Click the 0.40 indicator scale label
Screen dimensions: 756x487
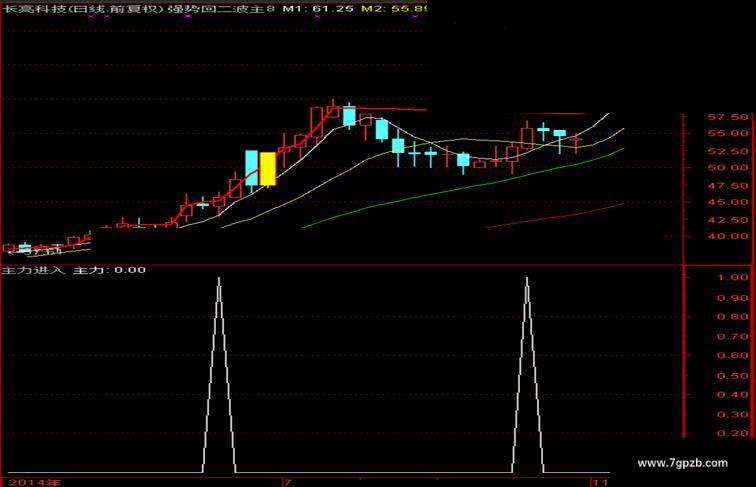tap(733, 394)
